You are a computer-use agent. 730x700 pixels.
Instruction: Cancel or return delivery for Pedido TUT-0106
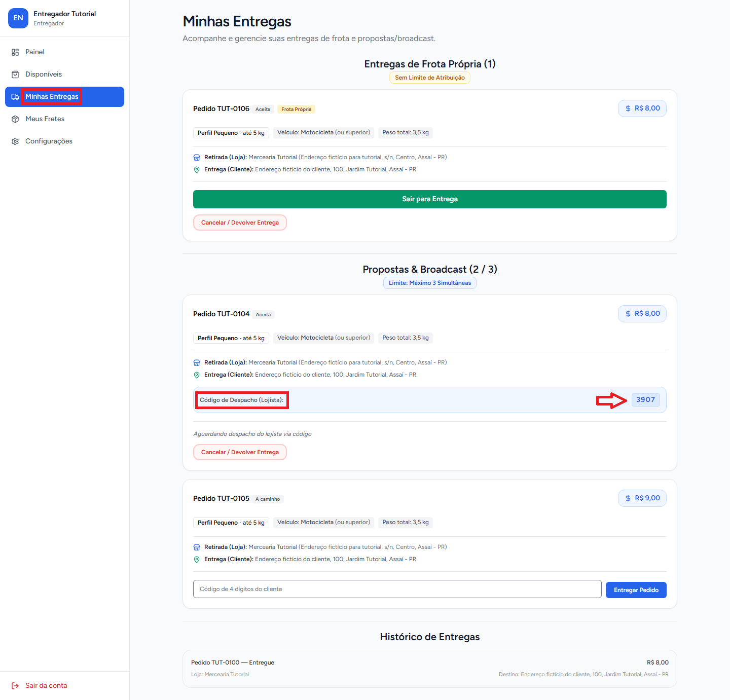(x=240, y=223)
